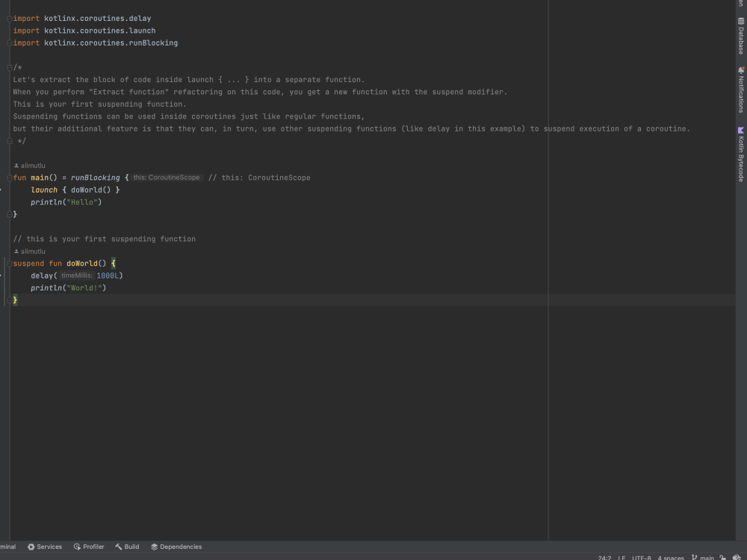Image resolution: width=747 pixels, height=560 pixels.
Task: Click the Kotlin logo icon in sidebar
Action: tap(741, 130)
